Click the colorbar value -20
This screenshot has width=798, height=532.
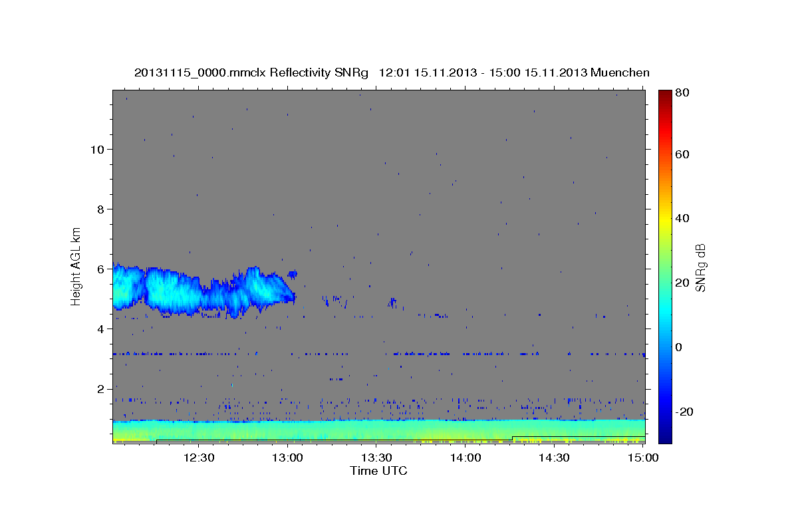(x=684, y=412)
